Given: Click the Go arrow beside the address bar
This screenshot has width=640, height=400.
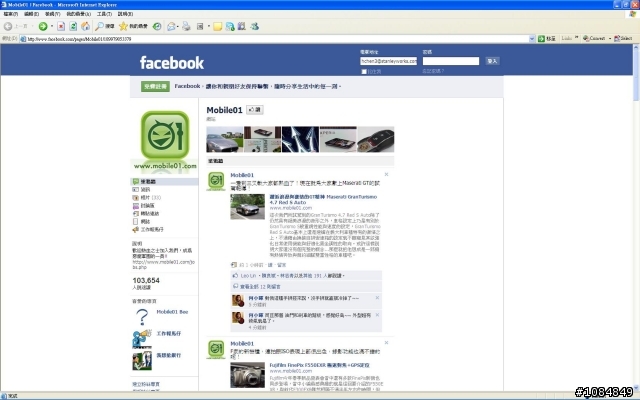Looking at the screenshot, I should (x=547, y=38).
